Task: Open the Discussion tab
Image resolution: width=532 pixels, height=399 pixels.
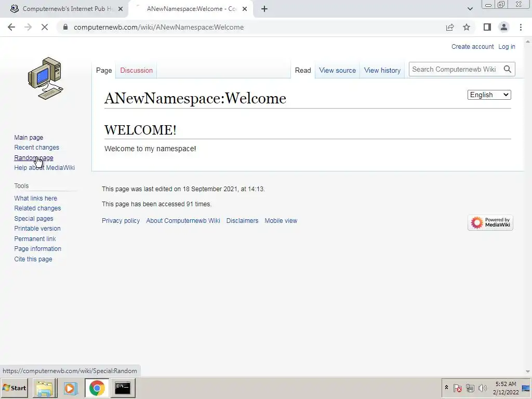Action: coord(137,70)
